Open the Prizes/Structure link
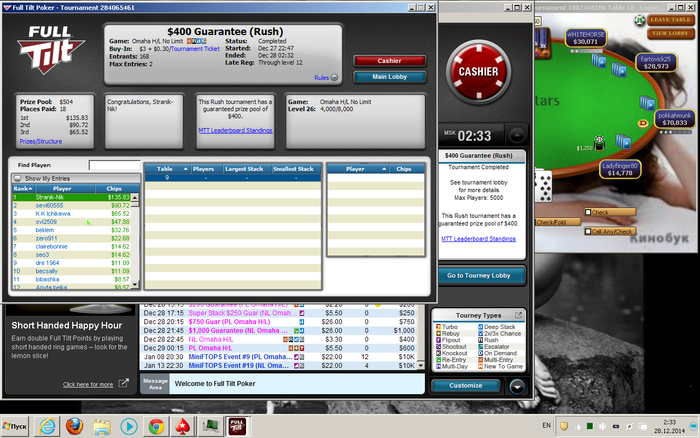 [41, 141]
